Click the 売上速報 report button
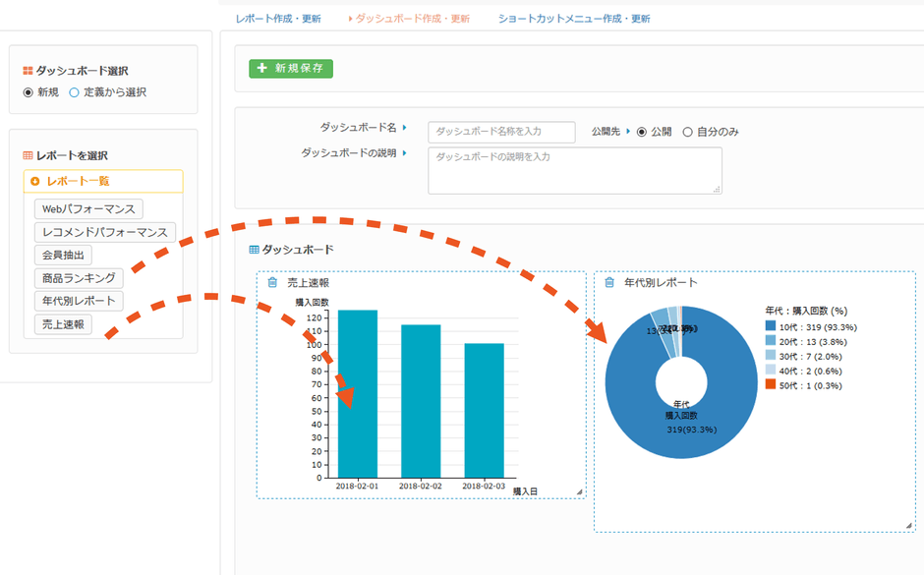The image size is (924, 575). (63, 324)
